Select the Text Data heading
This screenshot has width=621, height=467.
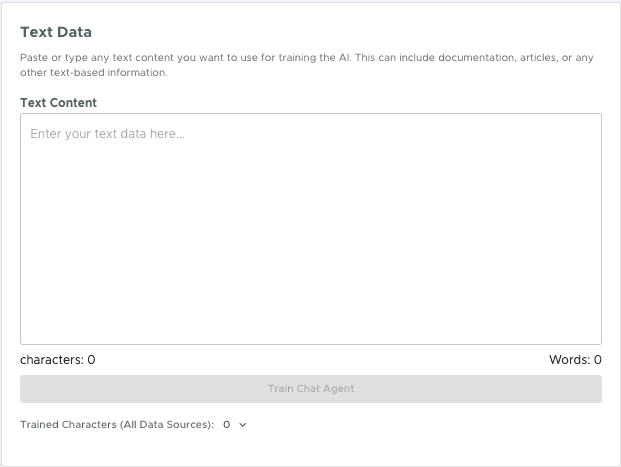pos(56,33)
